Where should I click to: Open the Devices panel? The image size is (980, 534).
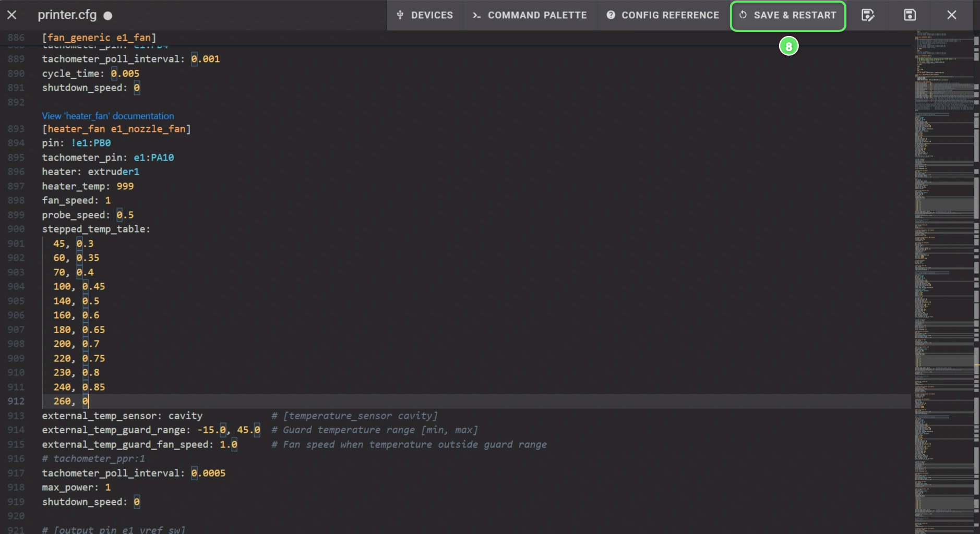coord(424,15)
